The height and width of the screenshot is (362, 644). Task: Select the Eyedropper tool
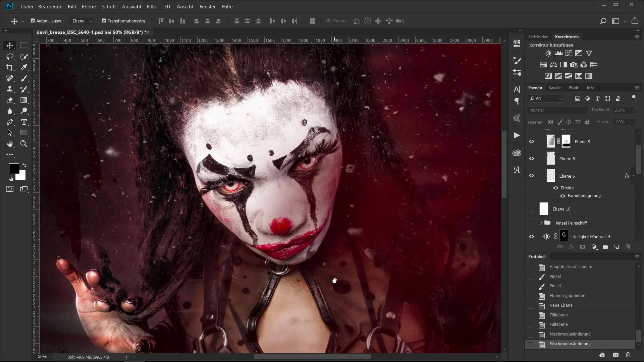coord(24,67)
